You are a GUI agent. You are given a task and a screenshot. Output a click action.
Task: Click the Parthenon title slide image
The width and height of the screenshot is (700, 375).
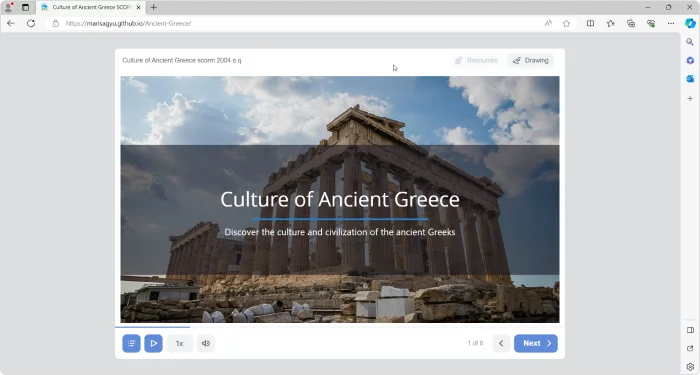[x=340, y=199]
